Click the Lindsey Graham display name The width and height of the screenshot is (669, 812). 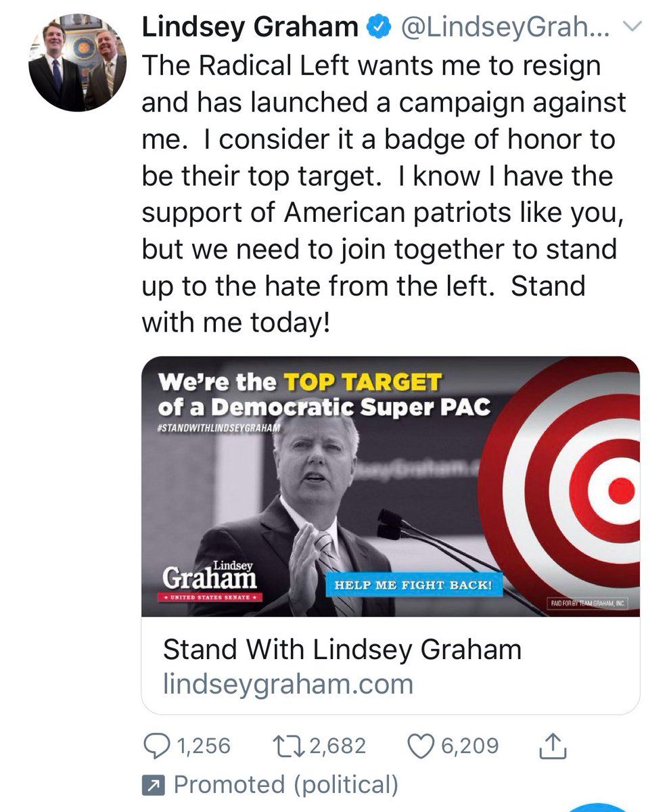click(250, 28)
